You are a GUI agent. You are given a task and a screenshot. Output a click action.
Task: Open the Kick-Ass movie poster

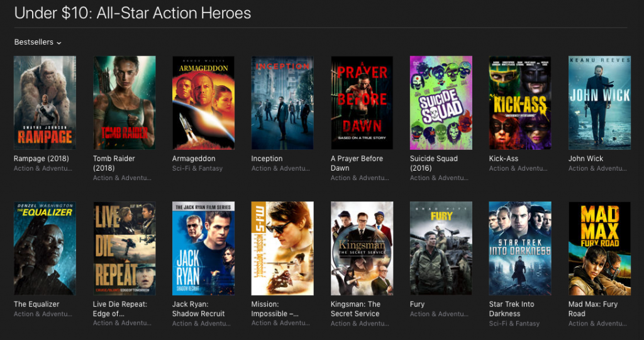[x=520, y=103]
